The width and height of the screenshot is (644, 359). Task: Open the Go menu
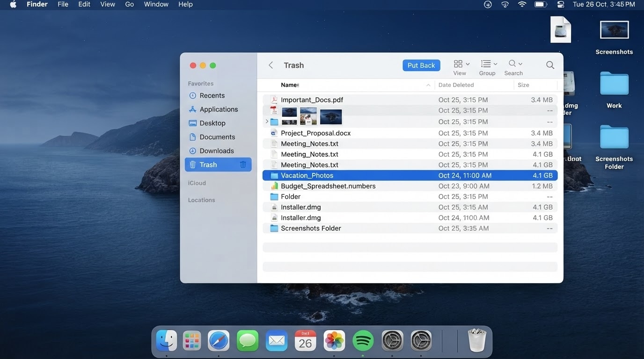pos(130,4)
